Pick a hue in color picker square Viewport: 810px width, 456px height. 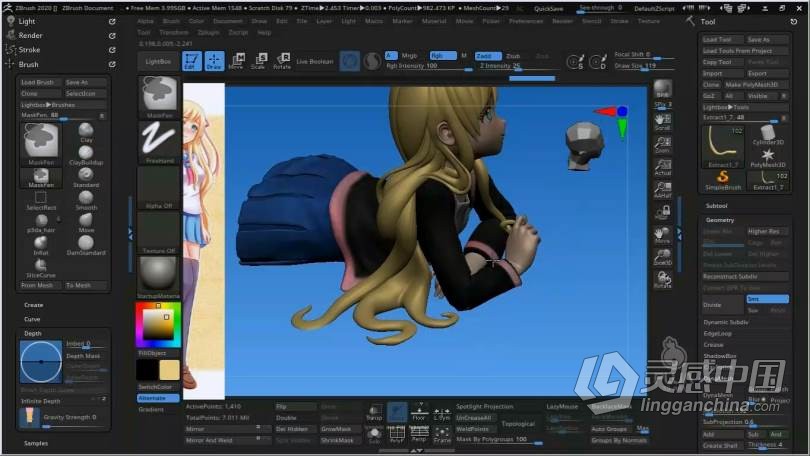tap(158, 325)
